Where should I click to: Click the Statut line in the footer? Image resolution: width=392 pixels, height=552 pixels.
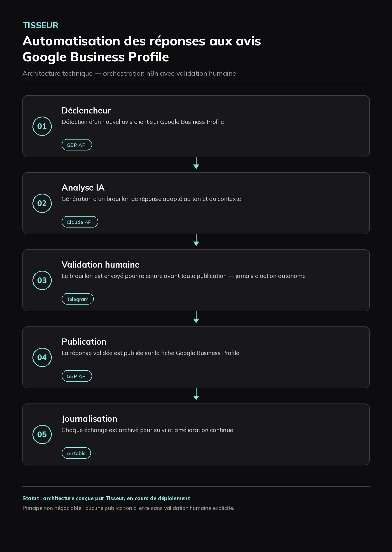[x=106, y=498]
